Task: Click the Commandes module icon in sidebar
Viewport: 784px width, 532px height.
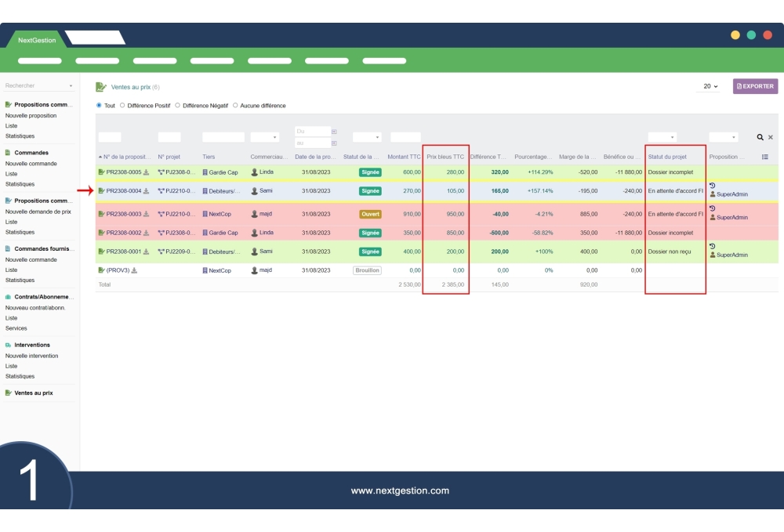Action: [x=6, y=152]
